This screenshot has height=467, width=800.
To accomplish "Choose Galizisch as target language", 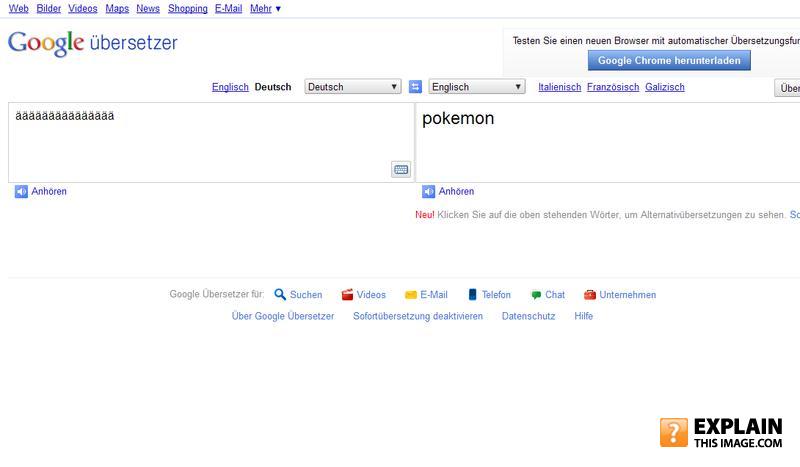I will 665,87.
